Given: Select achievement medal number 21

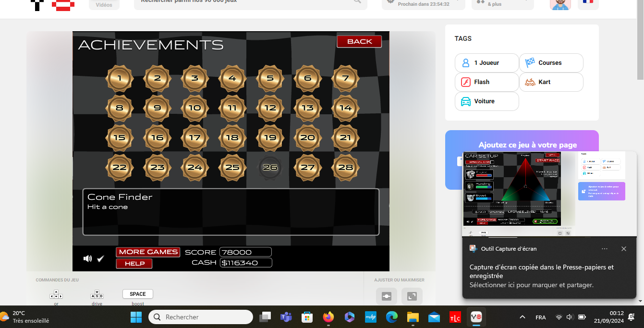Looking at the screenshot, I should 345,138.
